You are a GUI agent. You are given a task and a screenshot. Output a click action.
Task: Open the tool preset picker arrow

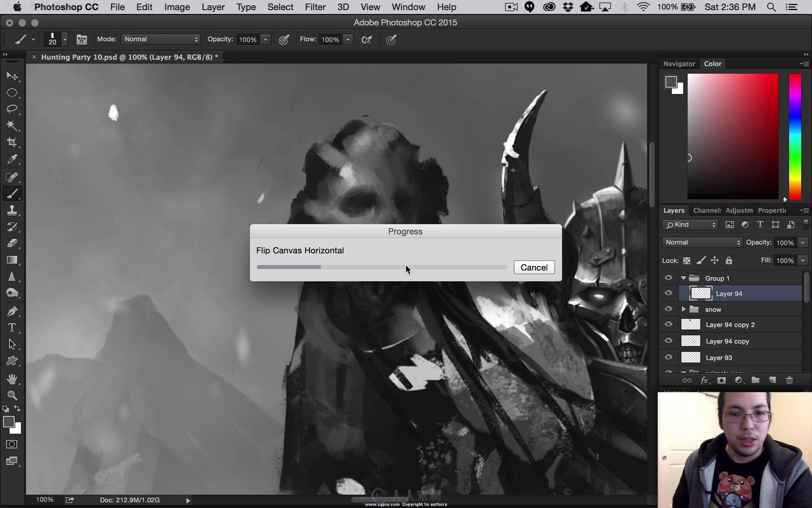click(33, 40)
